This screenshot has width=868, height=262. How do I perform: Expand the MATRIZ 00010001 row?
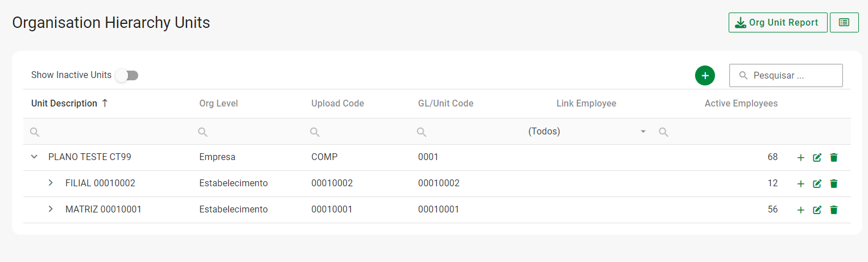51,209
